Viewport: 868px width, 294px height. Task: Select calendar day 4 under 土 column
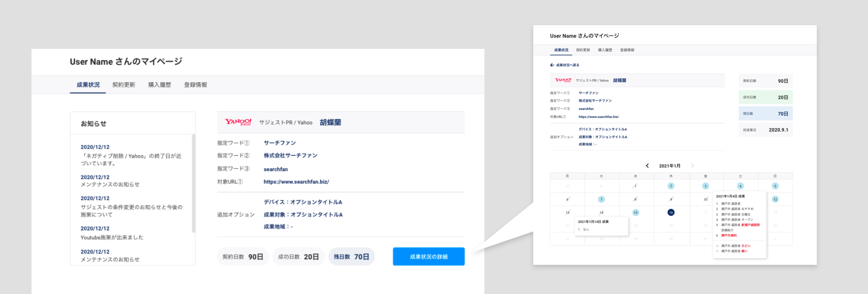pyautogui.click(x=740, y=186)
